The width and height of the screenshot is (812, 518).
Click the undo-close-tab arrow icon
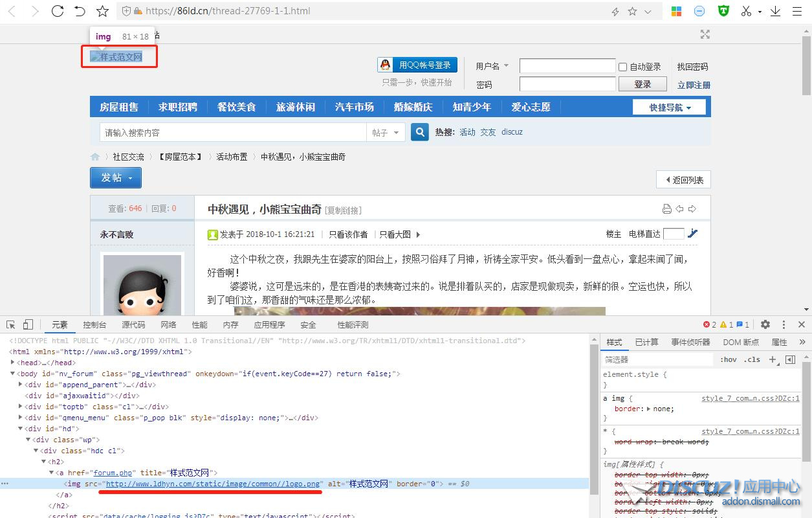coord(80,11)
